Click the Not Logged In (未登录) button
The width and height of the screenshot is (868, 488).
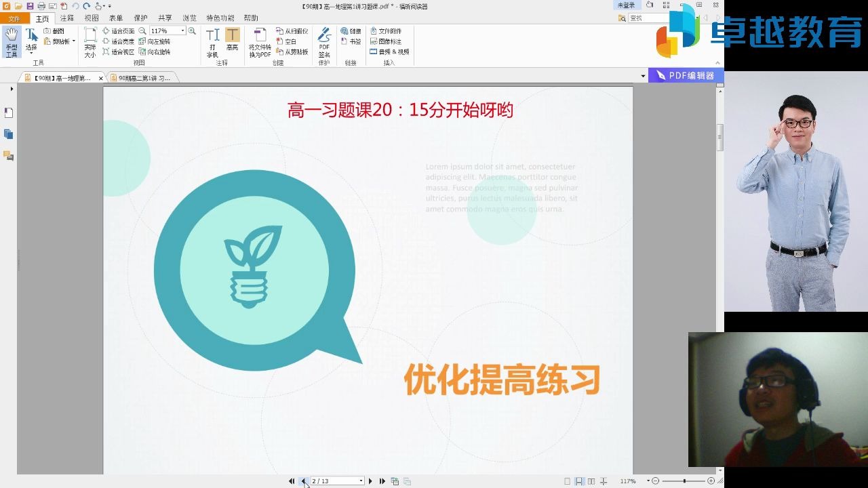click(626, 5)
